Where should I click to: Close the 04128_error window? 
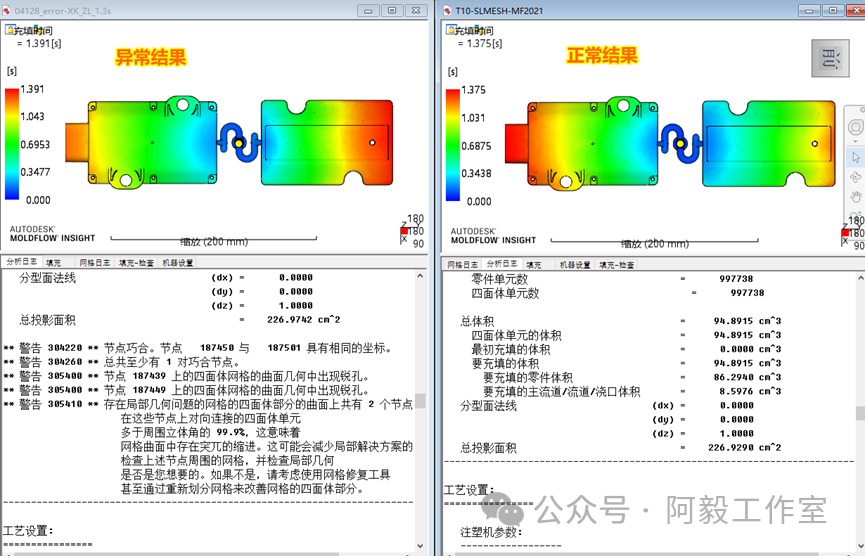tap(417, 10)
